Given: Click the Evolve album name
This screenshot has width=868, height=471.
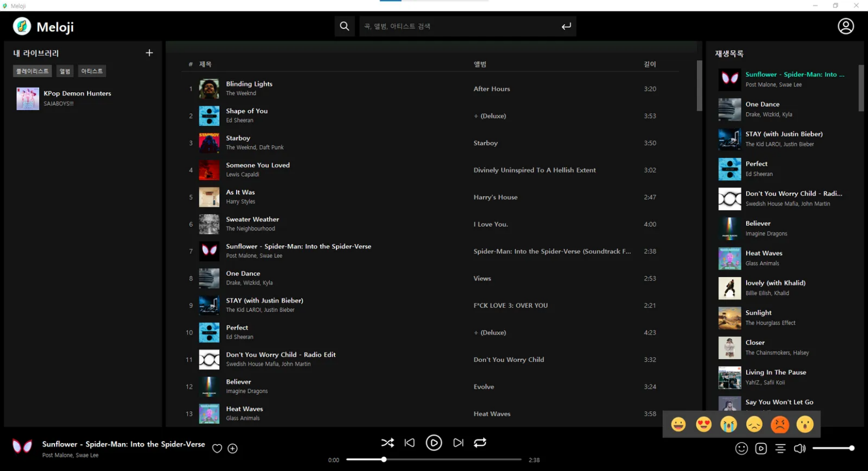Looking at the screenshot, I should tap(484, 387).
